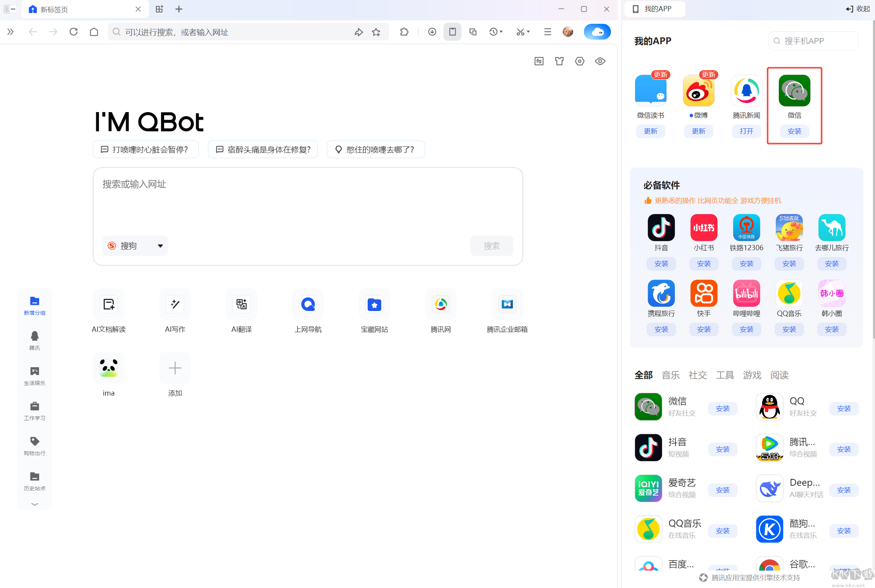Click 打开 to open 腾讯新闻
Screen dimensions: 875x588
pos(746,131)
